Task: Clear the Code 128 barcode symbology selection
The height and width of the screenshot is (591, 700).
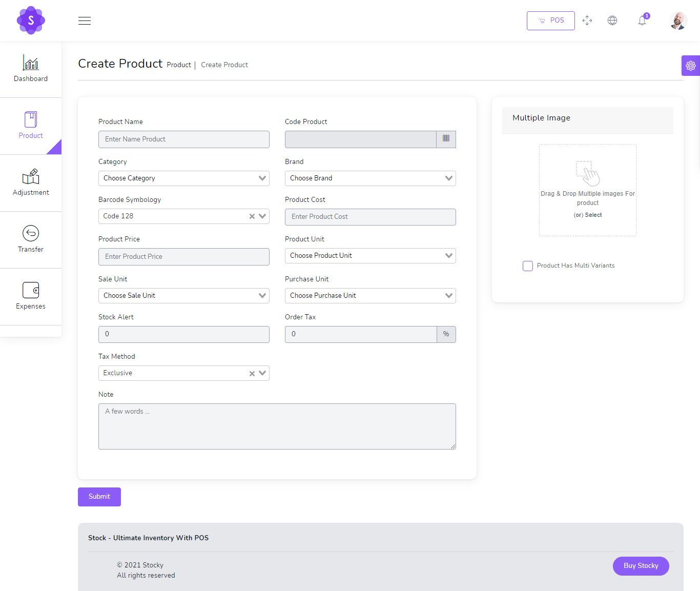Action: click(252, 216)
